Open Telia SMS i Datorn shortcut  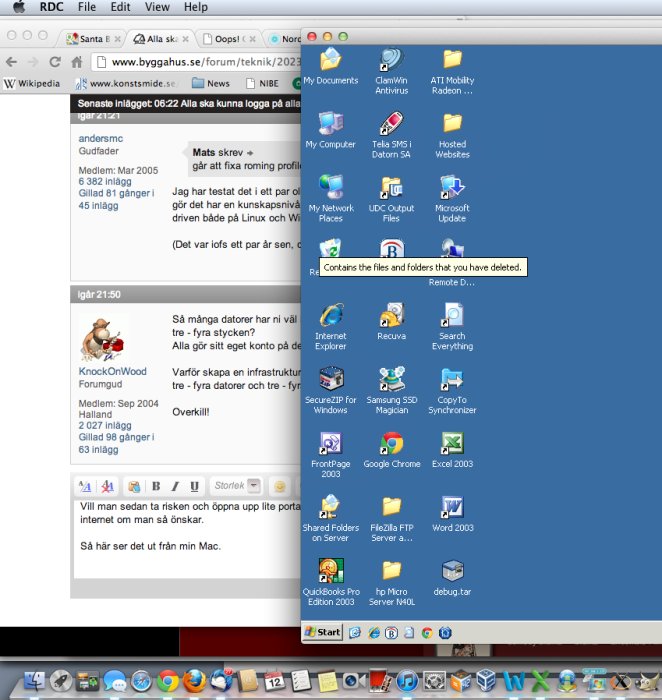[391, 135]
